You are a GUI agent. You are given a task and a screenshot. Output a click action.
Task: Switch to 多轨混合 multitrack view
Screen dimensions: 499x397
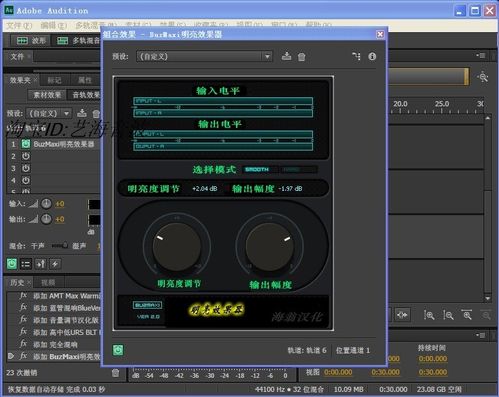(78, 41)
